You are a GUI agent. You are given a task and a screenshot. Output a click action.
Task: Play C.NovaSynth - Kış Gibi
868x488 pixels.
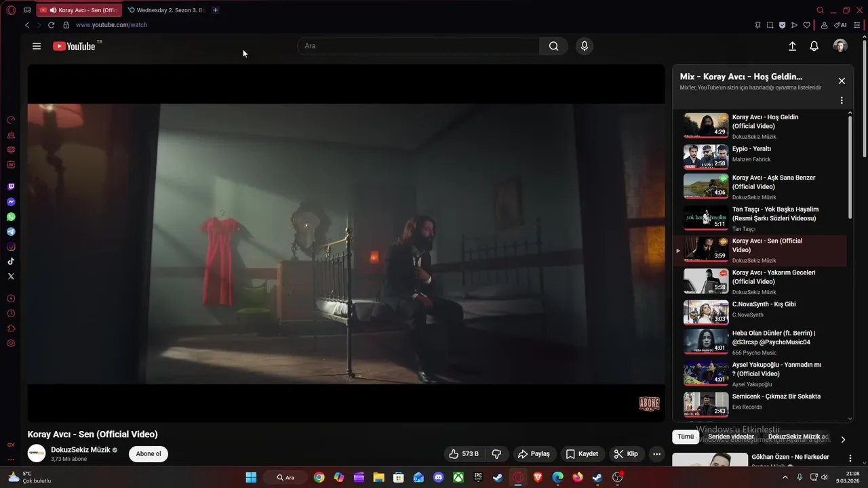tap(759, 312)
